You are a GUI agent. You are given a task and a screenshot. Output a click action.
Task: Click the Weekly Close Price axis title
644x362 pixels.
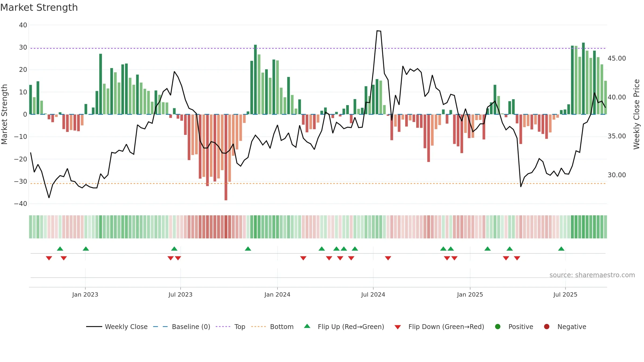pos(636,114)
